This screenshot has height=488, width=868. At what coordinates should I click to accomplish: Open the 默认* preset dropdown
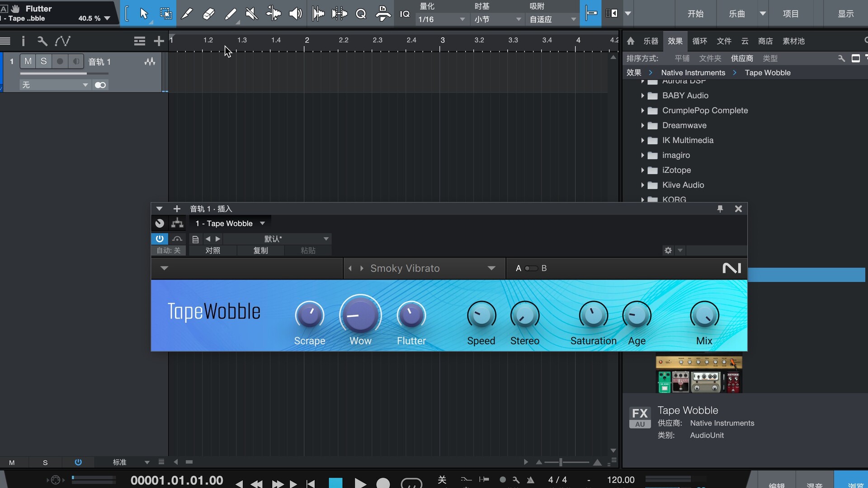tap(278, 239)
